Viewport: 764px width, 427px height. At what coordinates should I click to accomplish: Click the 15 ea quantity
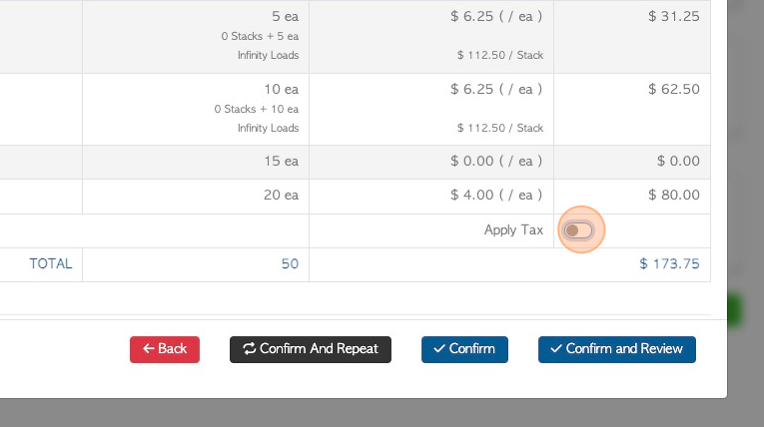pyautogui.click(x=281, y=161)
